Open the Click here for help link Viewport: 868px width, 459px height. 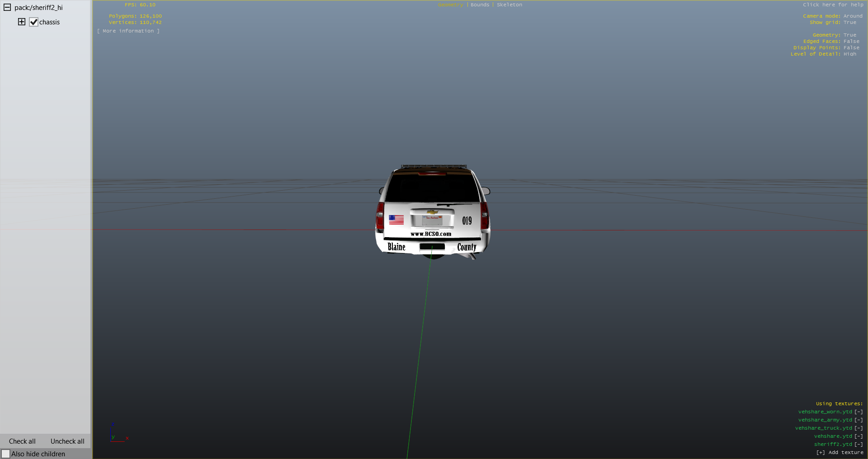[x=833, y=5]
